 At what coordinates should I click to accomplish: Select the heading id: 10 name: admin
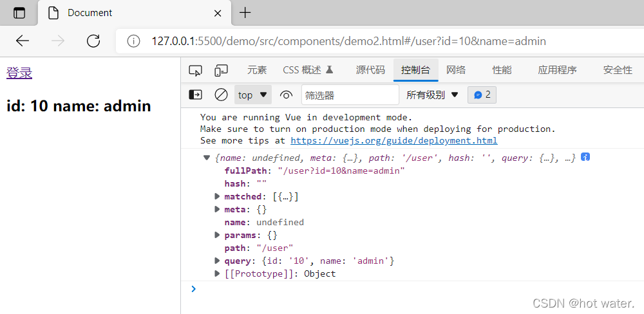[79, 106]
